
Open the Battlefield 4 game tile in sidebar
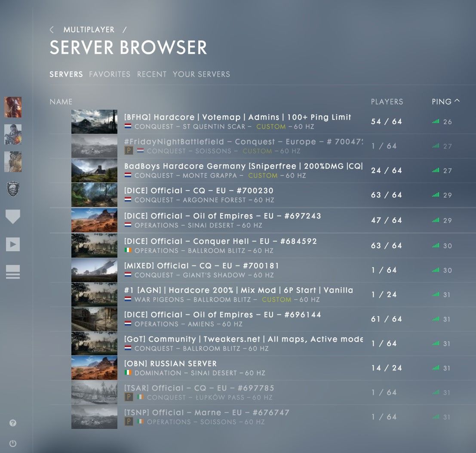pos(13,134)
